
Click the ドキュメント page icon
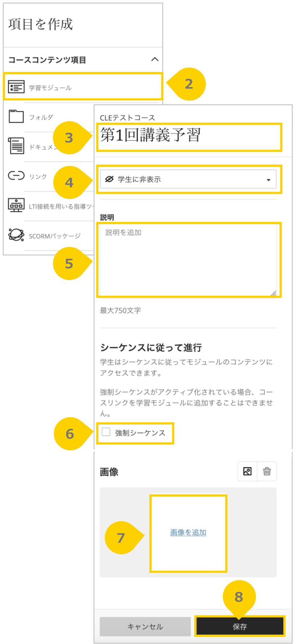click(x=16, y=146)
